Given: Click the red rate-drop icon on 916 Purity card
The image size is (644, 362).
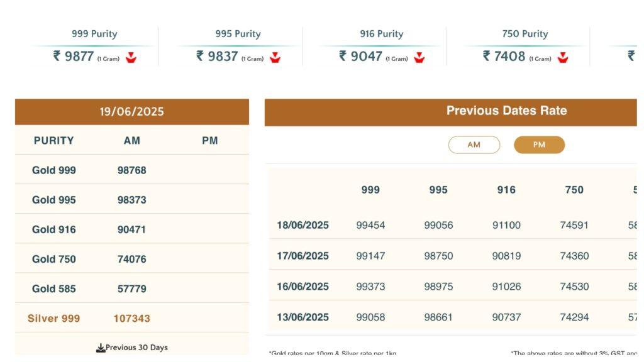Looking at the screenshot, I should point(419,58).
